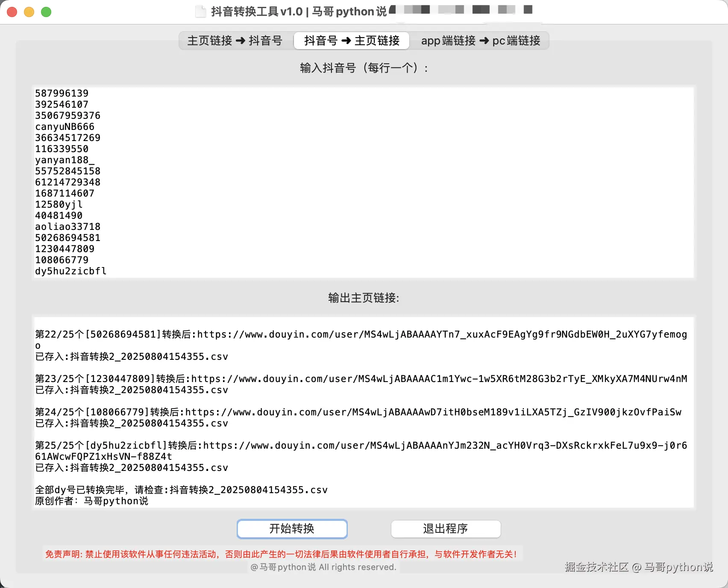Image resolution: width=728 pixels, height=588 pixels.
Task: Click the footer "@马哥python说 All rights reserved"
Action: coord(323,567)
